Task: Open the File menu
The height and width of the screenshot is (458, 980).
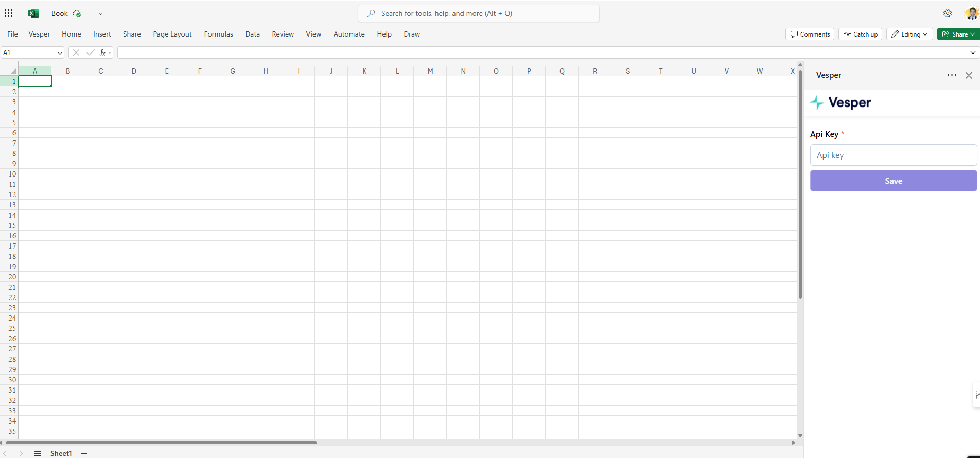Action: coord(12,34)
